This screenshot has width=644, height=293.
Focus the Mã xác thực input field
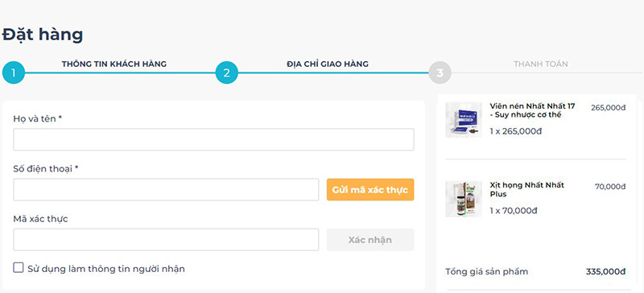(166, 240)
